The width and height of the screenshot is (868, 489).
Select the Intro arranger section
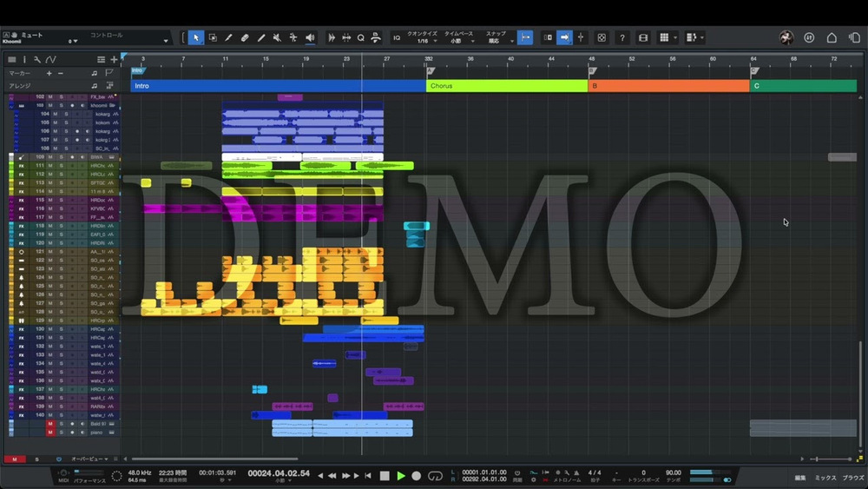click(278, 86)
